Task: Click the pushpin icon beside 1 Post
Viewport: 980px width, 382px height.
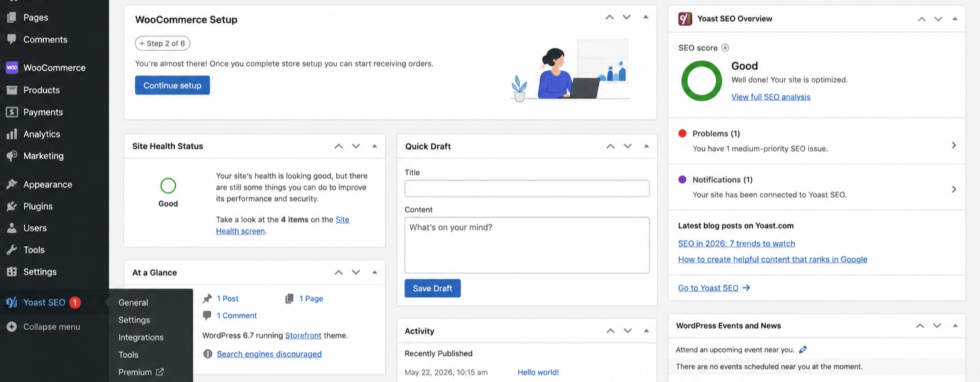Action: pos(207,298)
